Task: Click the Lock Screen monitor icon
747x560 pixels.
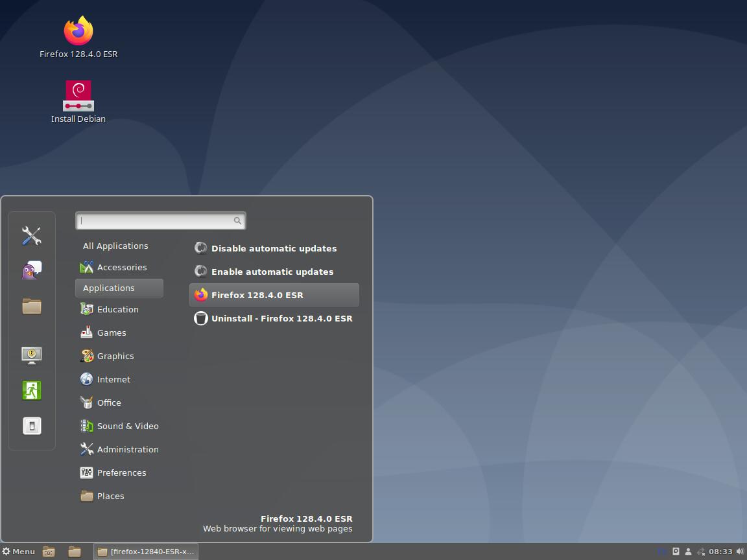Action: [x=31, y=355]
